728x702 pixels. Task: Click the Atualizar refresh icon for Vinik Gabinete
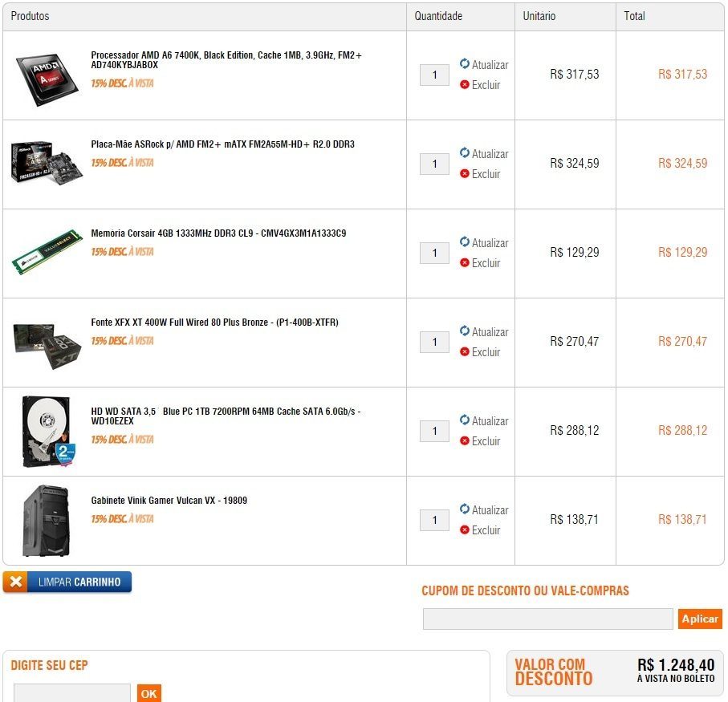[x=464, y=509]
